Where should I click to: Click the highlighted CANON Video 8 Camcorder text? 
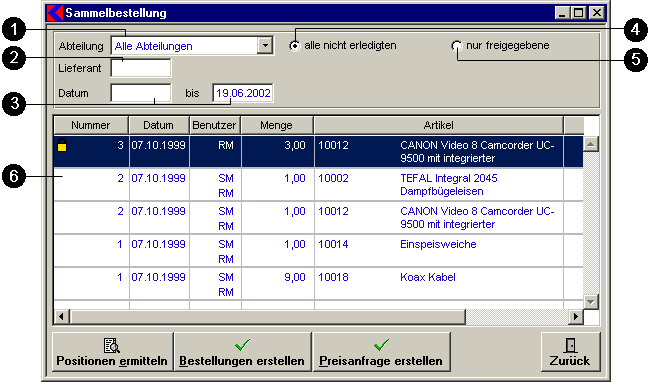pyautogui.click(x=477, y=152)
